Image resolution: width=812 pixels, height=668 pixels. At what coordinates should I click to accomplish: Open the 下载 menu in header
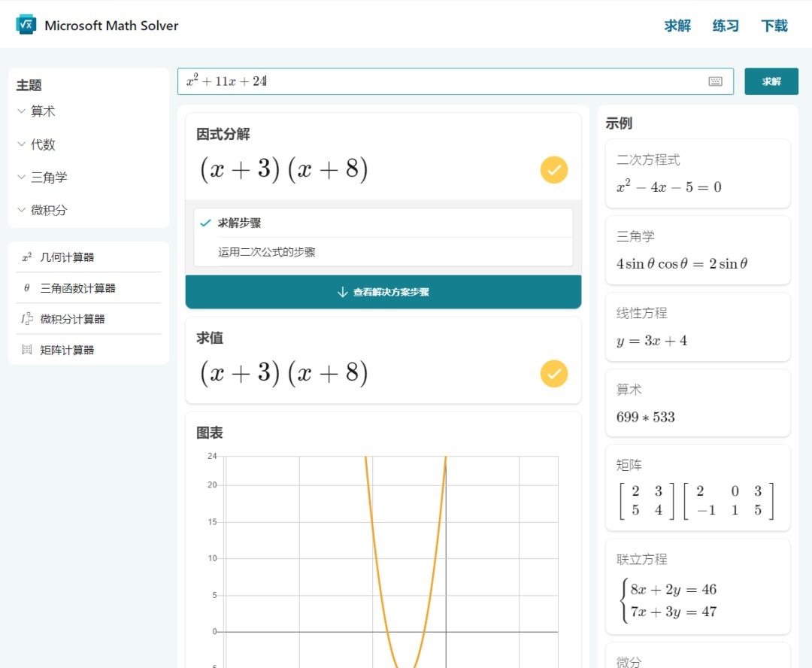tap(774, 26)
